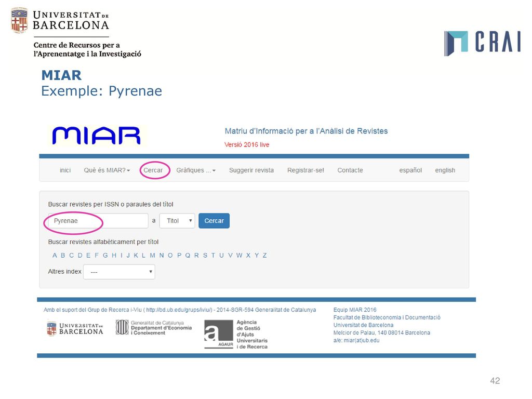Click the Universitat de Barcelona crest at top
This screenshot has height=399, width=532.
pyautogui.click(x=19, y=20)
